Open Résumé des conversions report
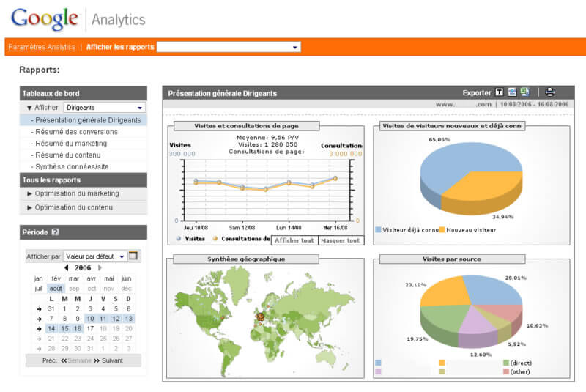This screenshot has height=392, width=586. [x=76, y=132]
